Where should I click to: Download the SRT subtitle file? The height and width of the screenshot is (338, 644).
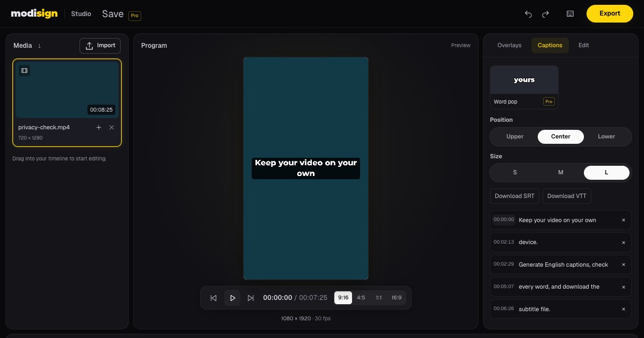(515, 196)
